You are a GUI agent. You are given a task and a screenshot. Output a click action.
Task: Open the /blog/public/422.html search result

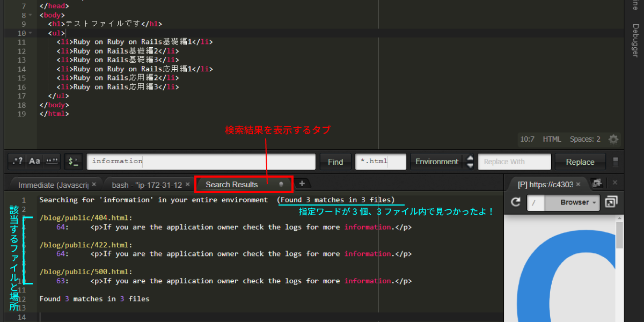(86, 245)
